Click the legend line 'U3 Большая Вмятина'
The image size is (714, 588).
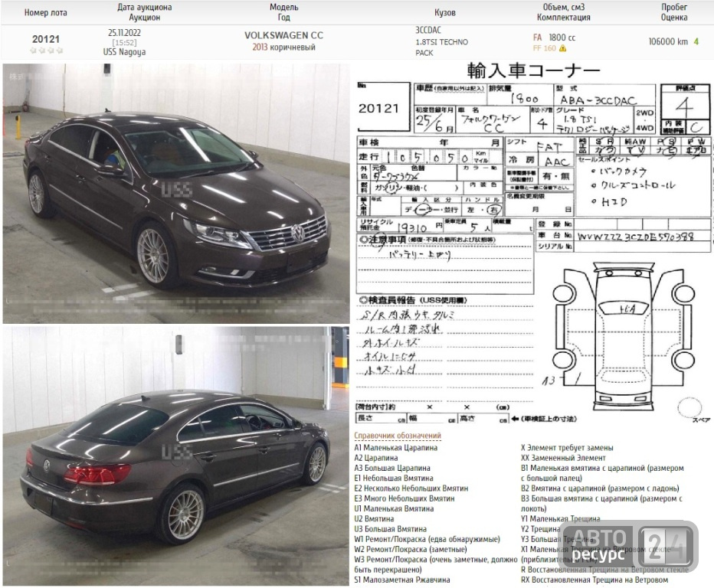pyautogui.click(x=390, y=529)
